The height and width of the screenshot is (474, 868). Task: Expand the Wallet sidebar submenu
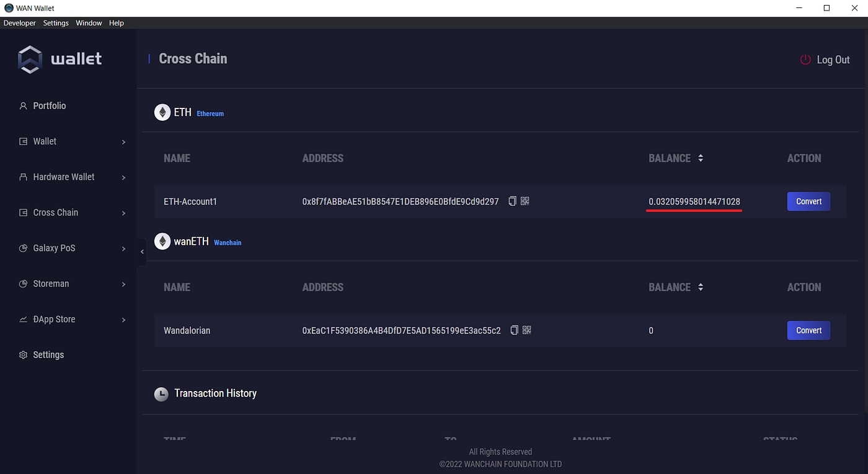(x=123, y=142)
